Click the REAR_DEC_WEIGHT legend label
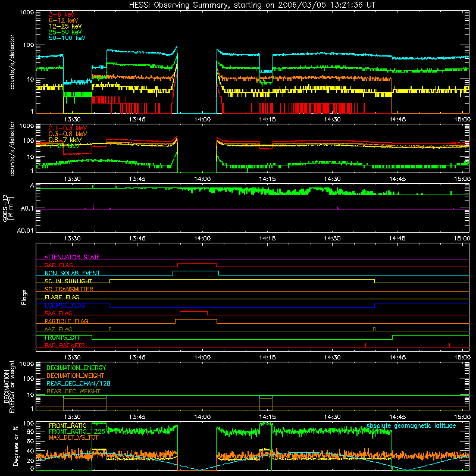 (73, 392)
